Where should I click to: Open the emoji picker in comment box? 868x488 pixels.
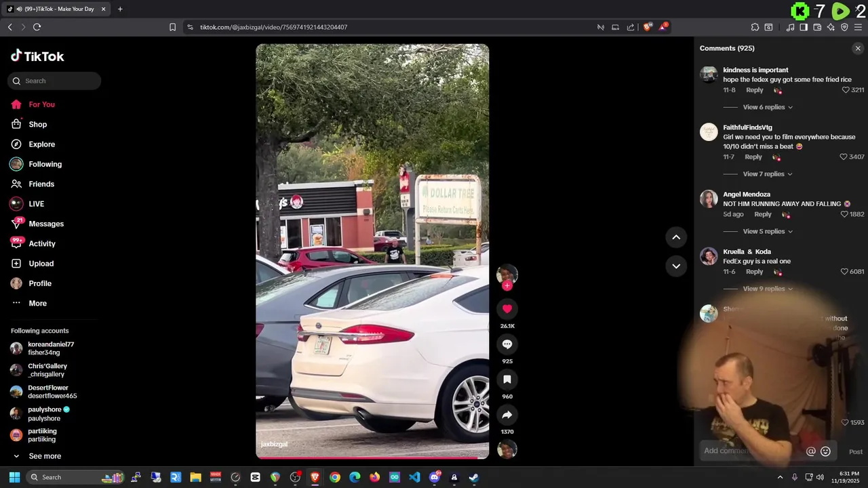point(825,451)
